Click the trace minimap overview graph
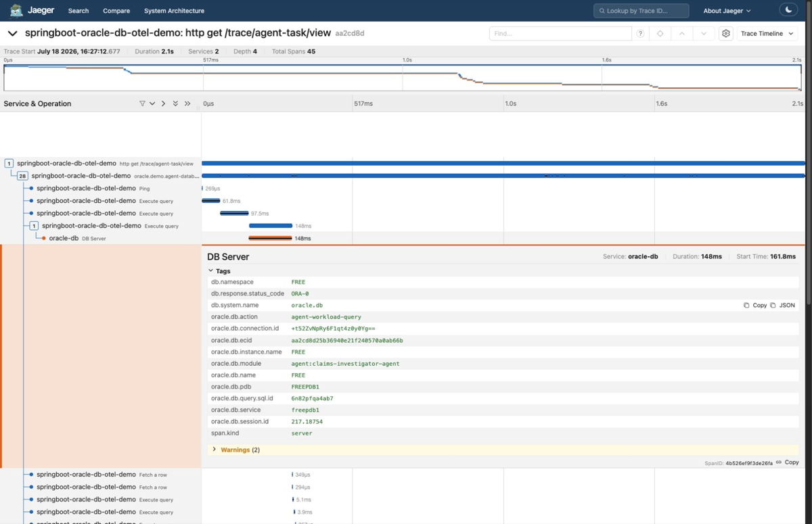This screenshot has width=812, height=524. [403, 77]
